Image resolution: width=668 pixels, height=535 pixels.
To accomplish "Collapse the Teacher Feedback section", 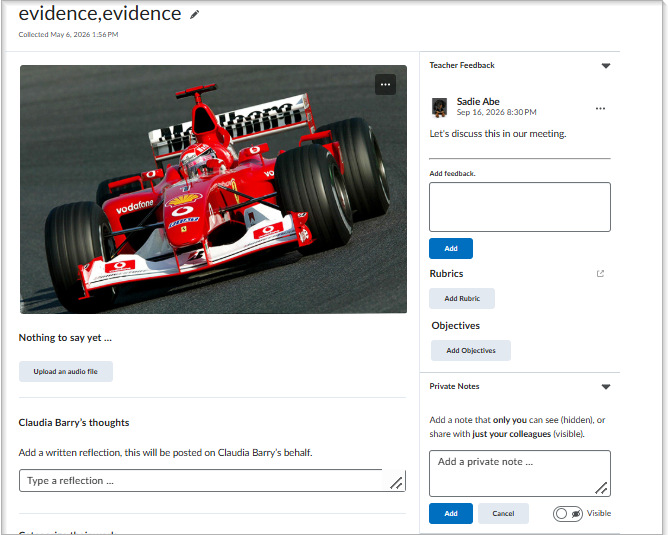I will (606, 66).
